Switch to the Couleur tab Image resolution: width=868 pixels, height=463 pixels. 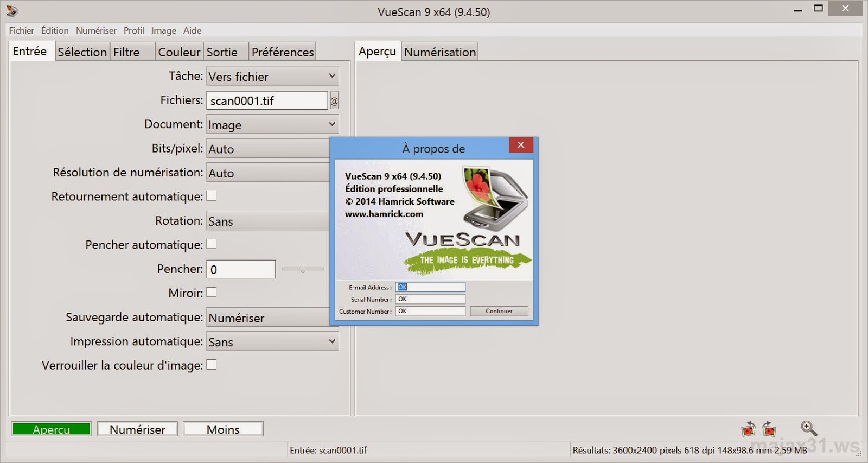click(x=179, y=52)
